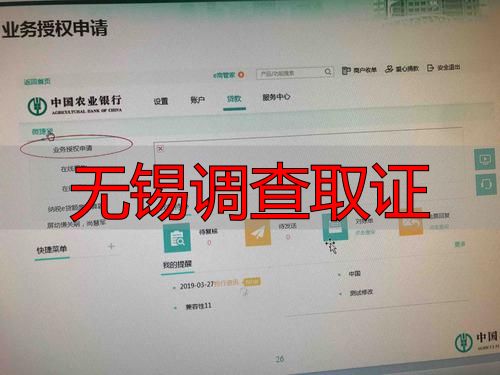500x375 pixels.
Task: Click the Agricultural Bank of China logo
Action: (75, 105)
